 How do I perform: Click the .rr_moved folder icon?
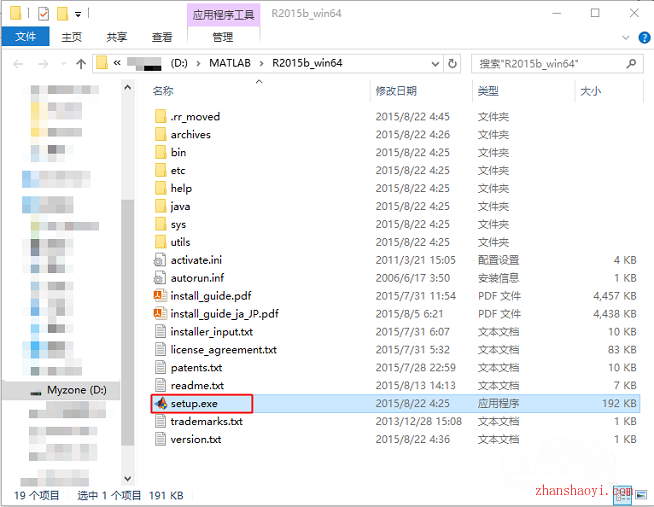click(x=161, y=116)
